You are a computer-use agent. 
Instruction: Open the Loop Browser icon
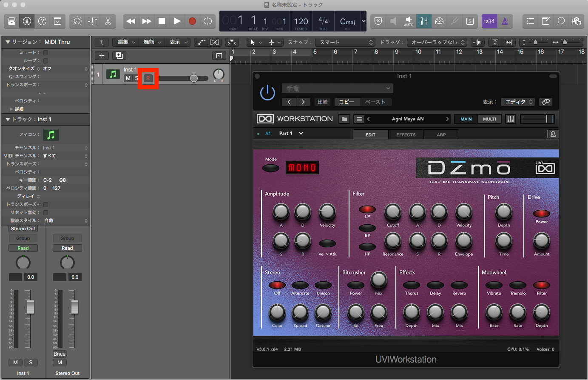point(561,21)
